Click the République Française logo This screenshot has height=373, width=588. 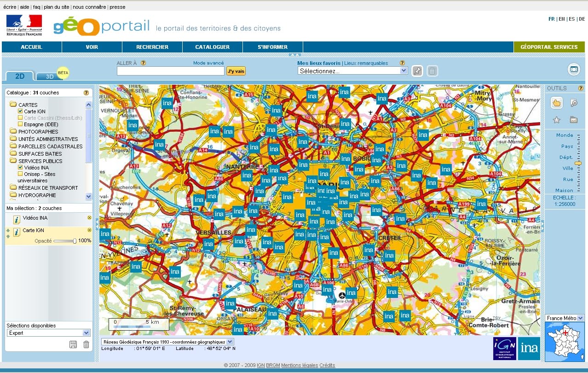click(x=24, y=25)
